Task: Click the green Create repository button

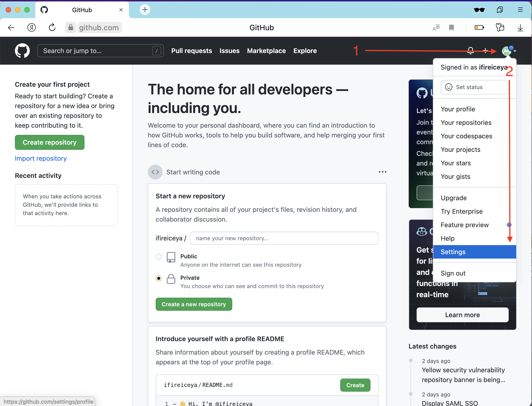Action: click(50, 142)
